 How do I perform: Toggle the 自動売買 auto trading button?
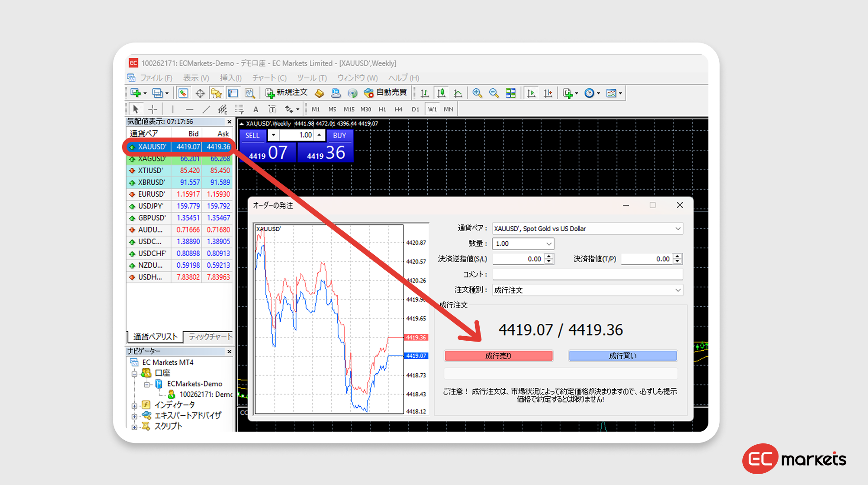pyautogui.click(x=386, y=93)
